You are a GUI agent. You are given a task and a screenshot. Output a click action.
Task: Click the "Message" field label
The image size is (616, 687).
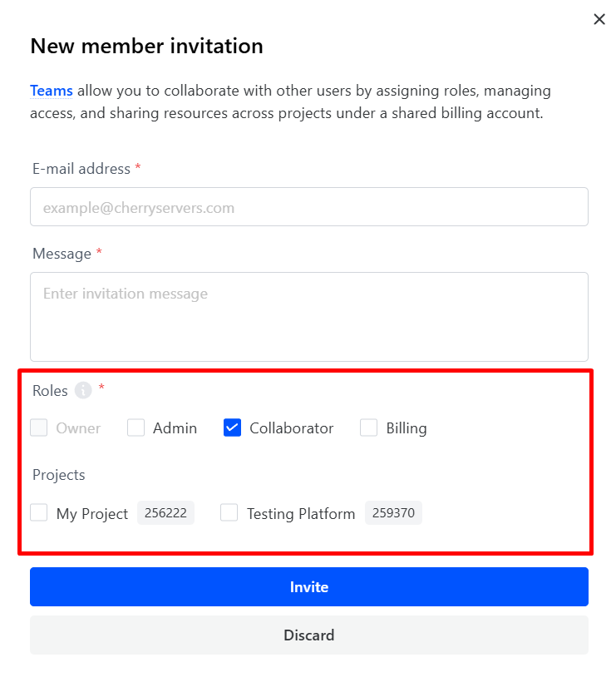62,254
